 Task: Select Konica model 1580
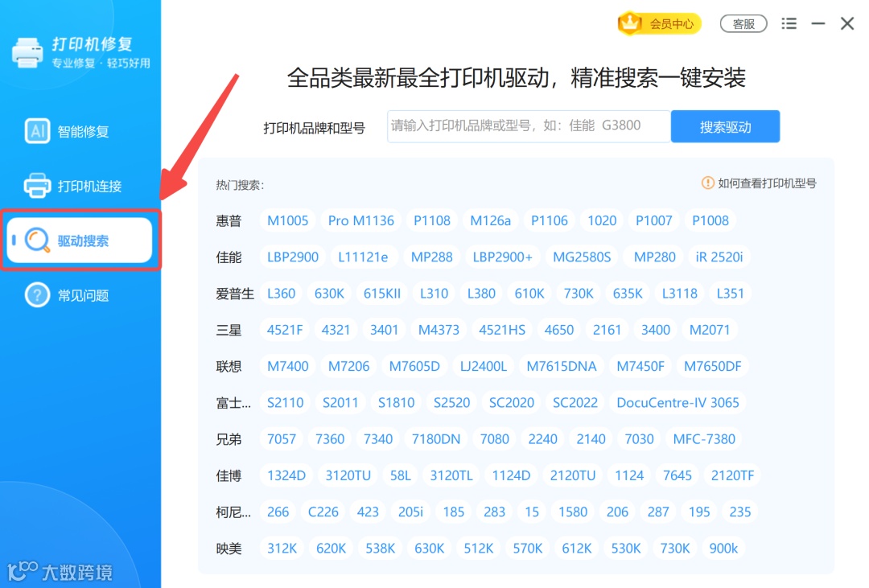pyautogui.click(x=573, y=512)
